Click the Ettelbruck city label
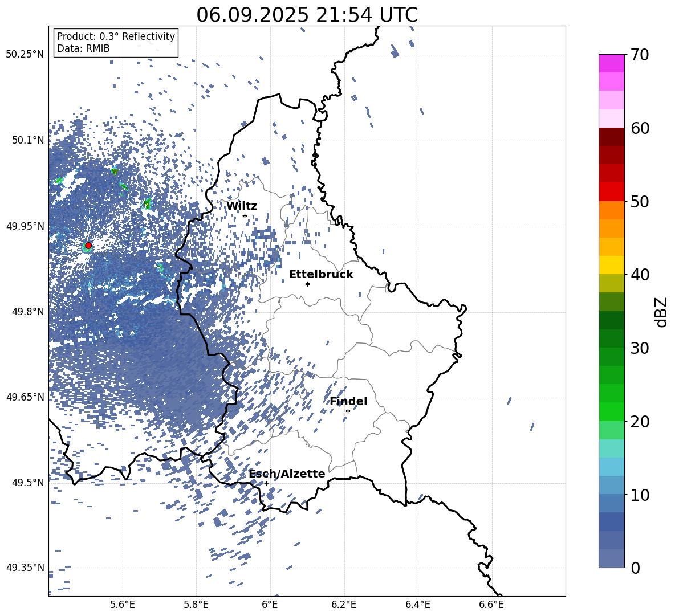675x616 pixels. (321, 275)
